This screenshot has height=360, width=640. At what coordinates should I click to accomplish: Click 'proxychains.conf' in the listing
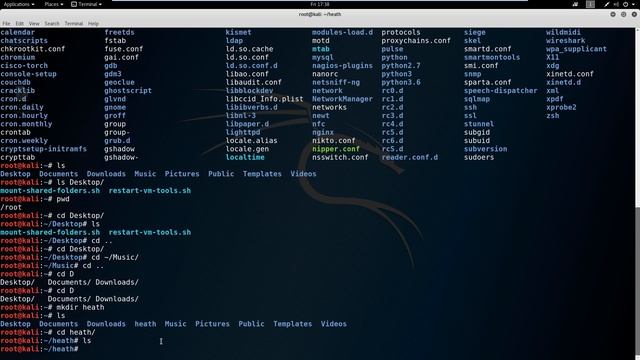coord(416,40)
